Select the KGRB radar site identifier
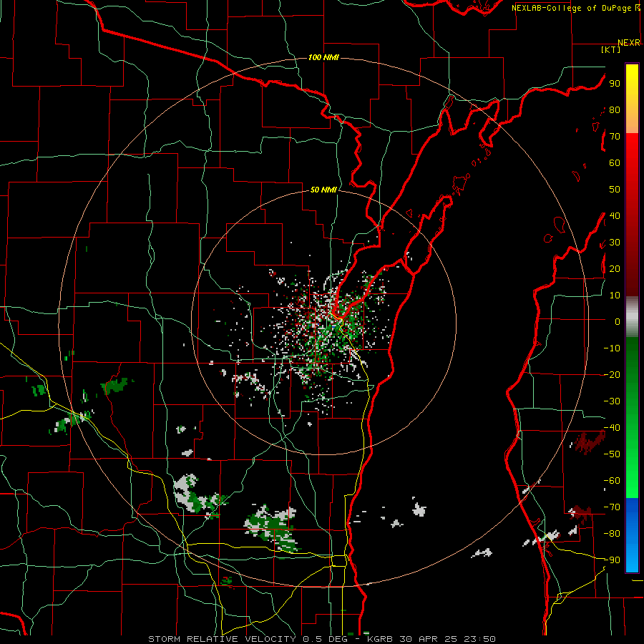The image size is (644, 644). [379, 639]
